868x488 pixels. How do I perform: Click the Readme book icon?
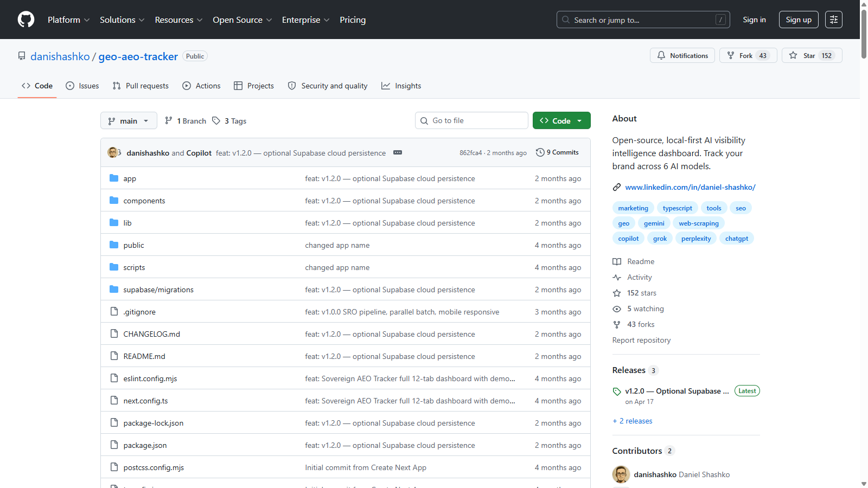coord(617,261)
